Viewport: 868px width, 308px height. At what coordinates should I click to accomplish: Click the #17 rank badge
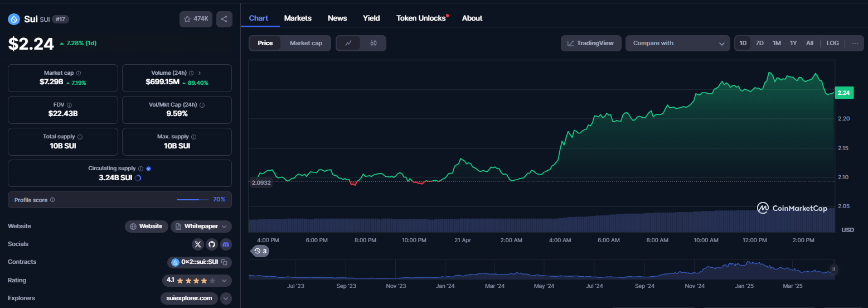coord(60,19)
